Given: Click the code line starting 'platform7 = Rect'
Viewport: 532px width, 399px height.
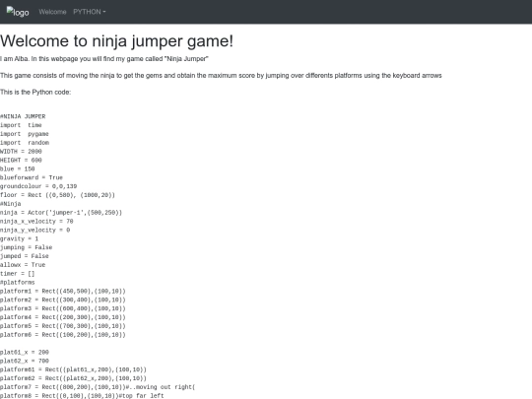Looking at the screenshot, I should pos(98,387).
